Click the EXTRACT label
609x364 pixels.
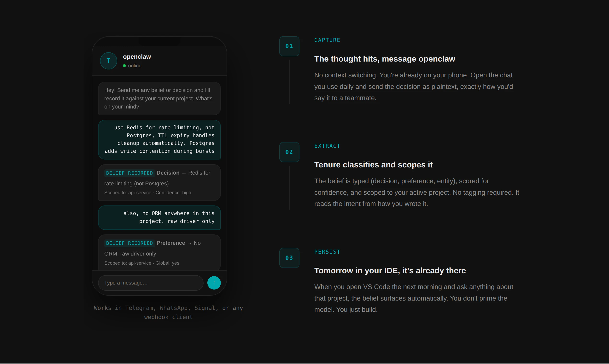click(327, 146)
